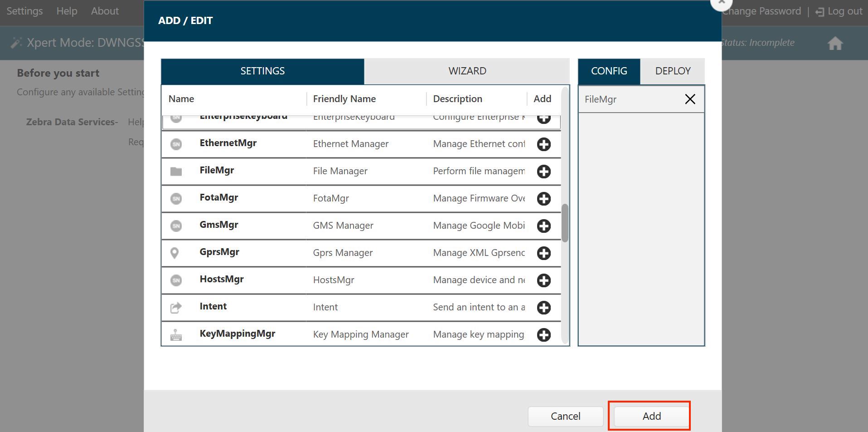The height and width of the screenshot is (432, 868).
Task: Click the Change Password link
Action: tap(761, 11)
